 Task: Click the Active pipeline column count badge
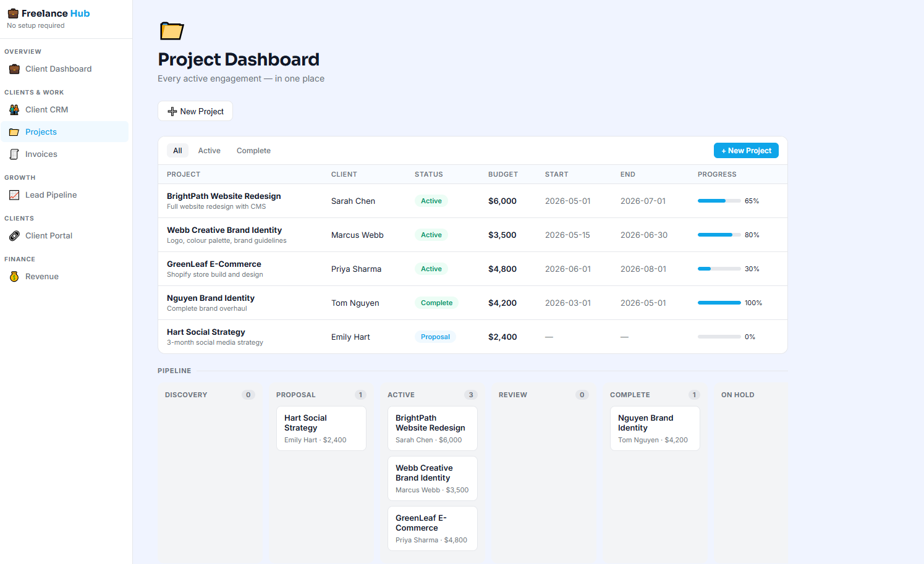[471, 395]
